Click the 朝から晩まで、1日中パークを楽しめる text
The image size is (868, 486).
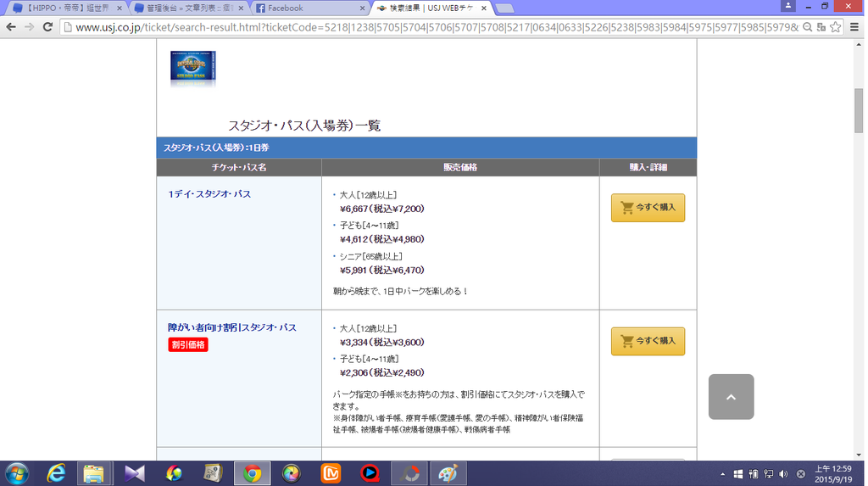[400, 292]
